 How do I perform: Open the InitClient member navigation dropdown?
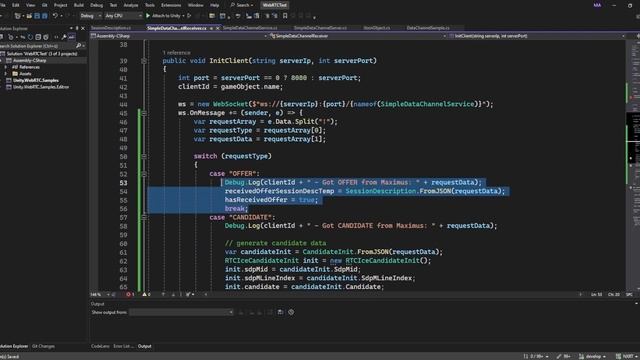[537, 36]
